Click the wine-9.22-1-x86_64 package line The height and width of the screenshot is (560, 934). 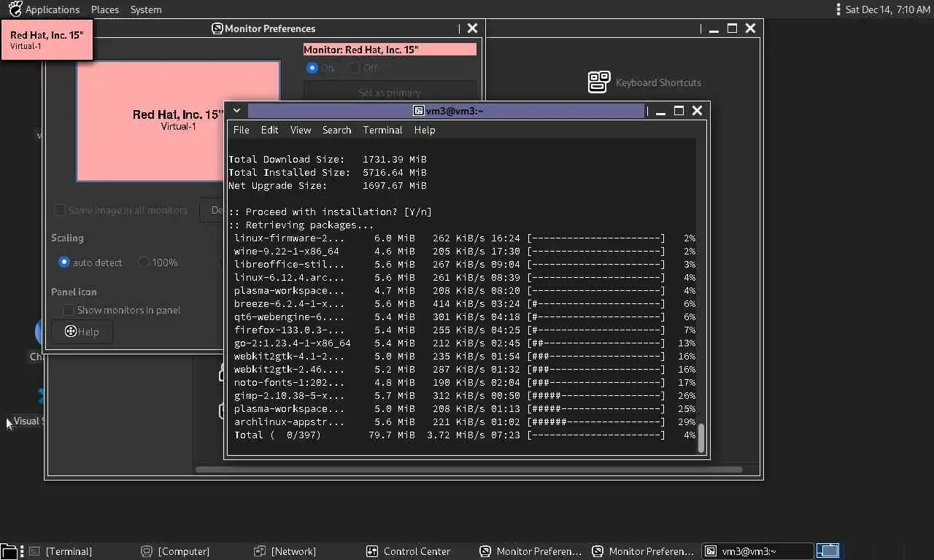(x=464, y=251)
